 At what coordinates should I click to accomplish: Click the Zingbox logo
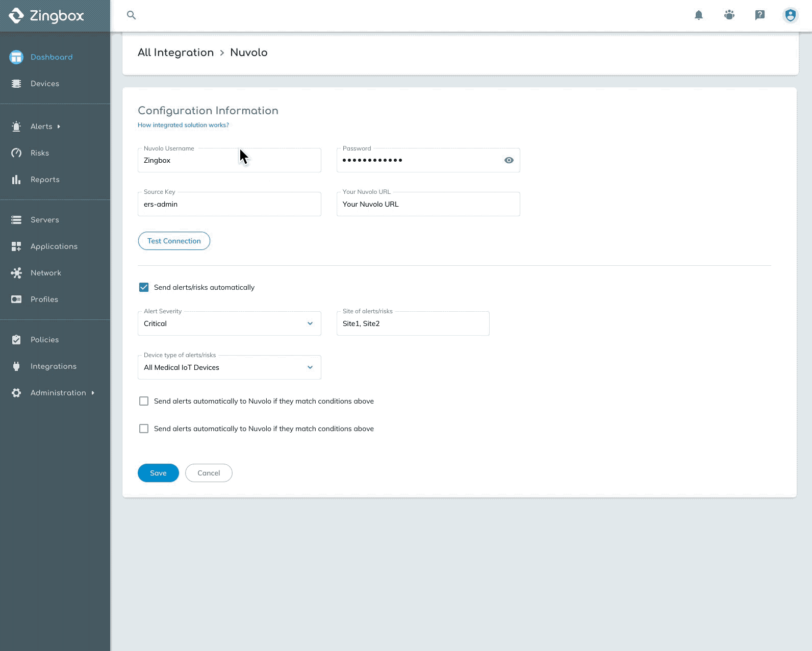pyautogui.click(x=46, y=16)
